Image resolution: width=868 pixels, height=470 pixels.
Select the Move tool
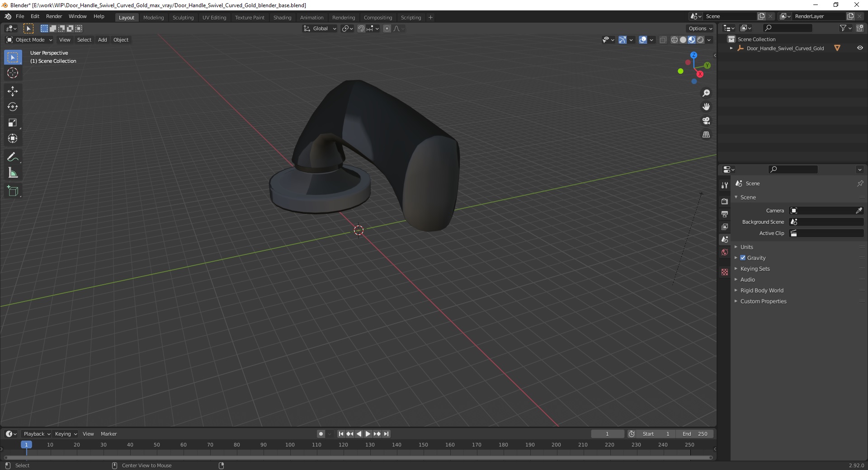pos(13,91)
